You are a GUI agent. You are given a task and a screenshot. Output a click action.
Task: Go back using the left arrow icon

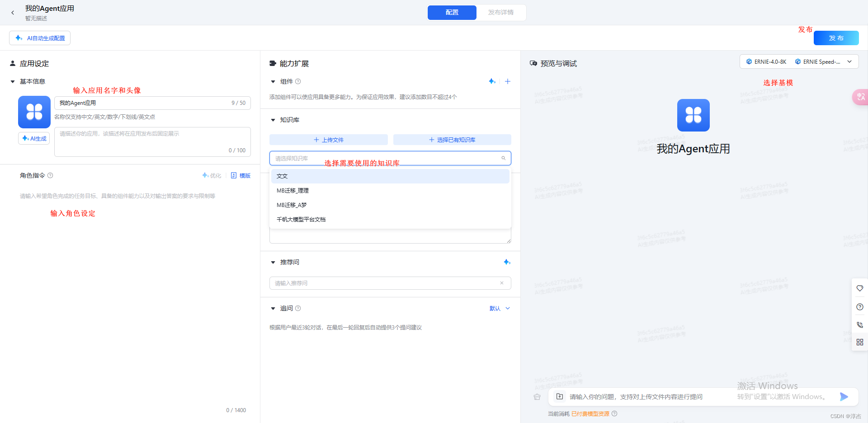(13, 13)
